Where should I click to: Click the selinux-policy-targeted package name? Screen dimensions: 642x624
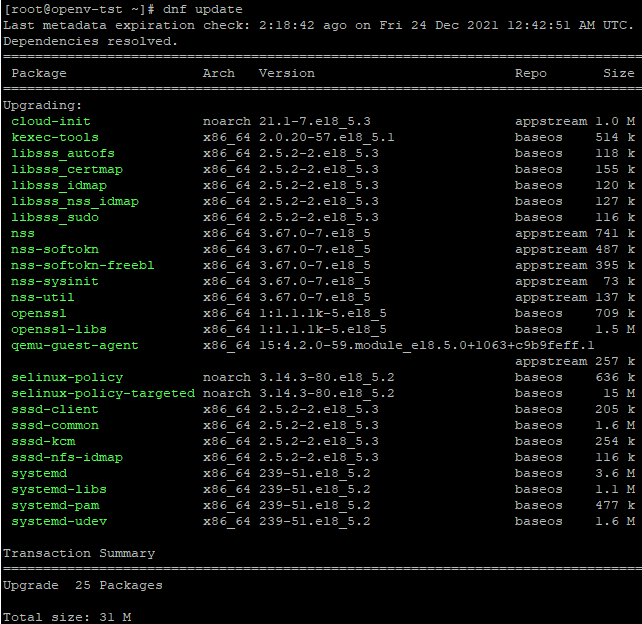pyautogui.click(x=103, y=393)
